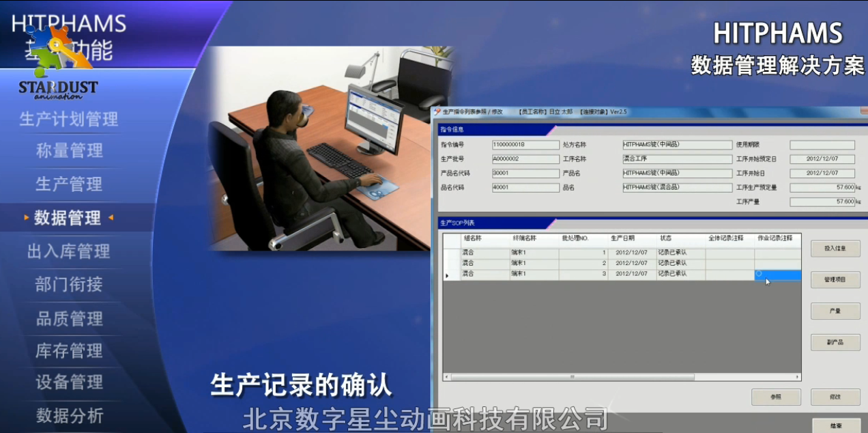
Task: Click the 投入信息 button
Action: click(x=835, y=249)
